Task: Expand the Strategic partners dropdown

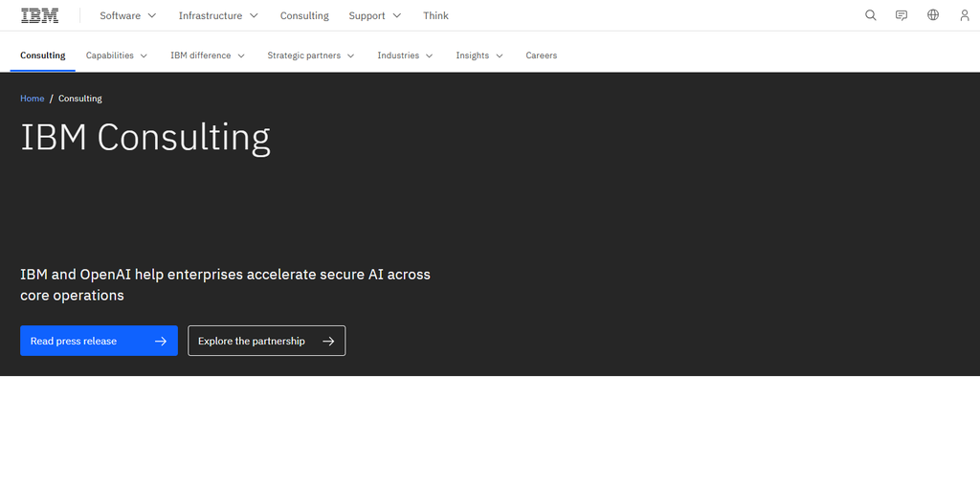Action: point(311,55)
